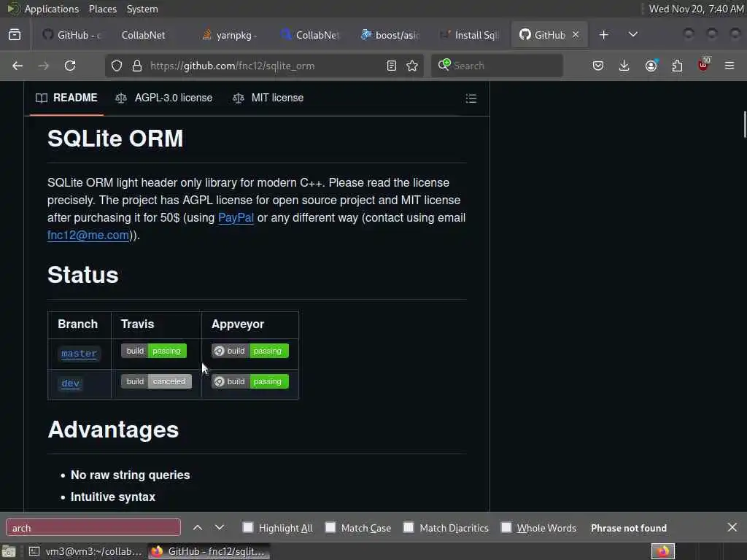Open the Firefox View tab list icon
Image resolution: width=747 pixels, height=560 pixels.
pos(15,35)
